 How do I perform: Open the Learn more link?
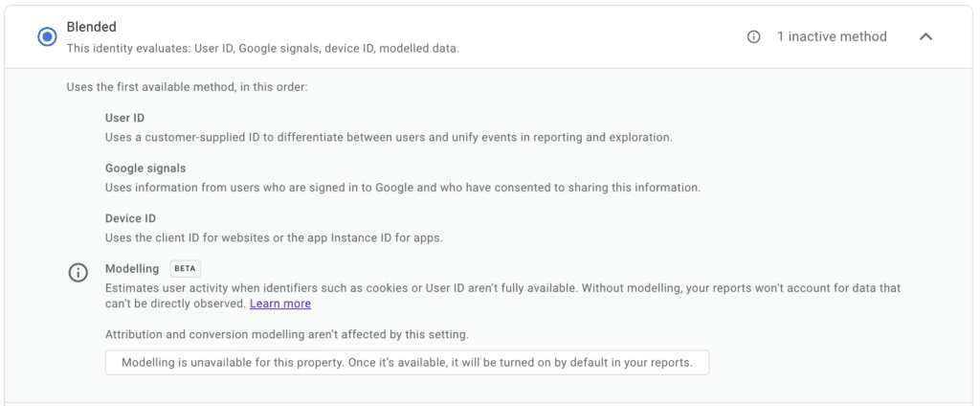coord(280,304)
